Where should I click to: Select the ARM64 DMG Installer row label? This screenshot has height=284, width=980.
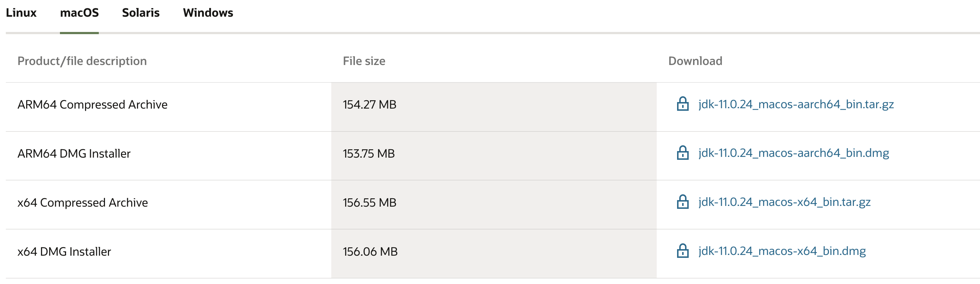pyautogui.click(x=74, y=154)
